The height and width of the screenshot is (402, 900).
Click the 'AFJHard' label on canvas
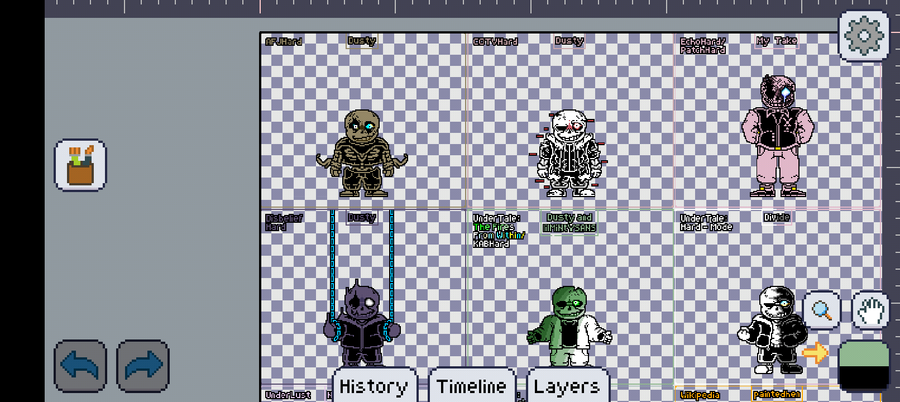(x=284, y=41)
